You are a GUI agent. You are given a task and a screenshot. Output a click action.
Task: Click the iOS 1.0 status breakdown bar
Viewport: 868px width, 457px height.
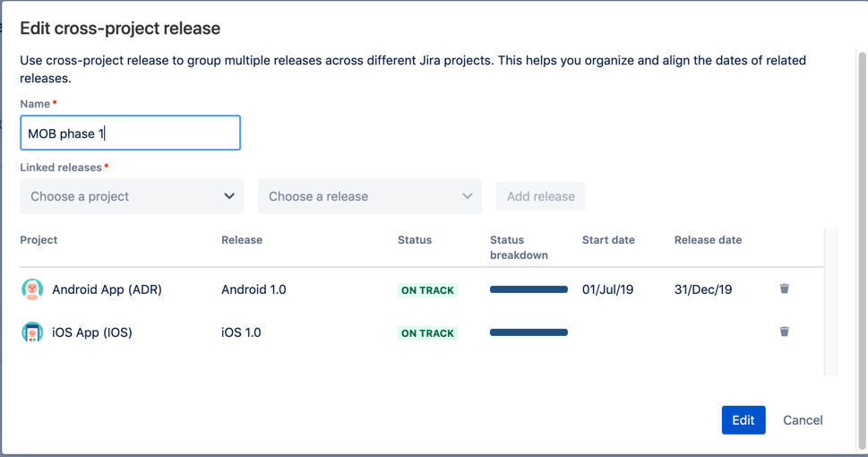click(x=529, y=332)
